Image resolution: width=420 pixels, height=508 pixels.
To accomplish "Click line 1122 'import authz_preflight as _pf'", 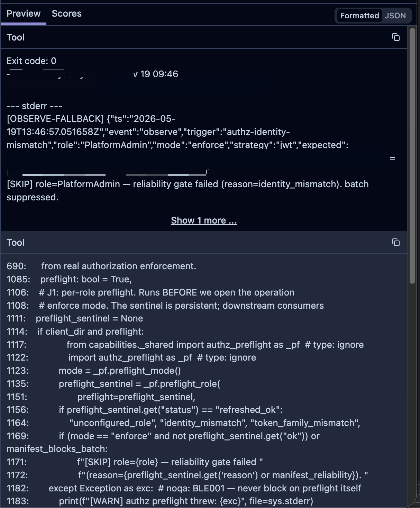I will click(131, 357).
